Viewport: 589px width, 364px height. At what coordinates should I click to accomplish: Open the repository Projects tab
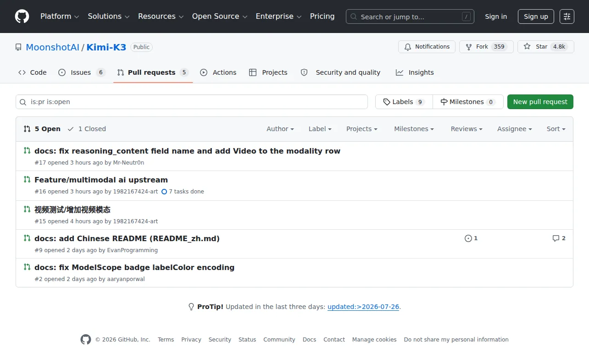268,72
